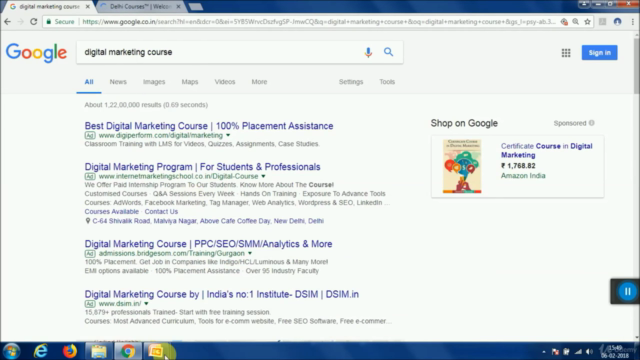640x360 pixels.
Task: Select the All results tab
Action: click(89, 82)
